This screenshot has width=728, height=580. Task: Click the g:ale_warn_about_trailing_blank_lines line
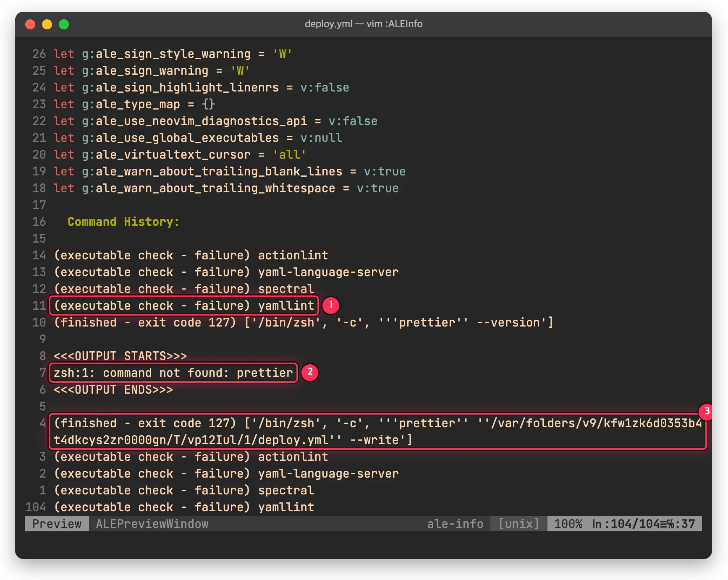tap(229, 171)
